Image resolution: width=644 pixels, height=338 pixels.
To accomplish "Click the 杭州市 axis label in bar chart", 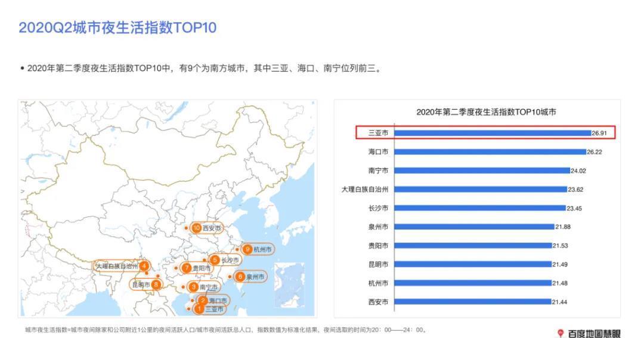I will [x=378, y=283].
